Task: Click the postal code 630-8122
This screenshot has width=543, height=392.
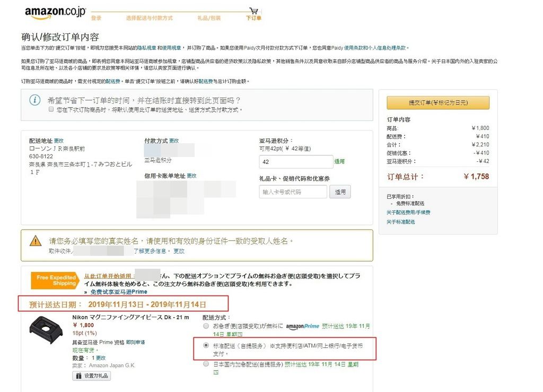Action: click(41, 156)
